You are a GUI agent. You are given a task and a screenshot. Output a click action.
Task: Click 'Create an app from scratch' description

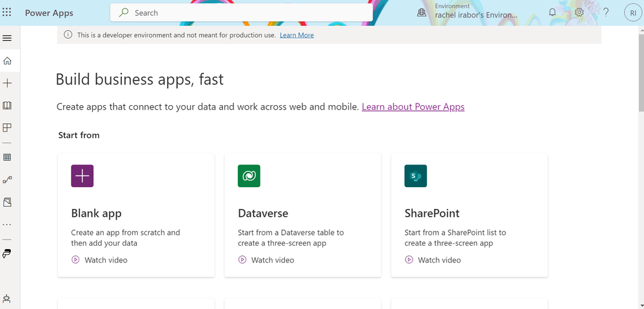tap(126, 238)
